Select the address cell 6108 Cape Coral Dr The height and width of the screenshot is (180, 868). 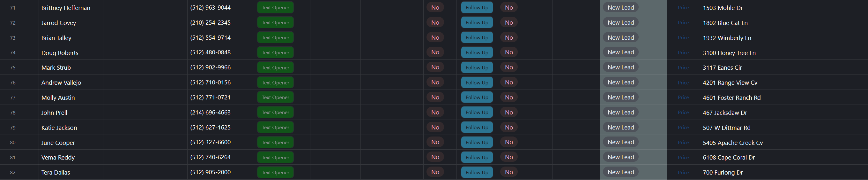point(729,157)
